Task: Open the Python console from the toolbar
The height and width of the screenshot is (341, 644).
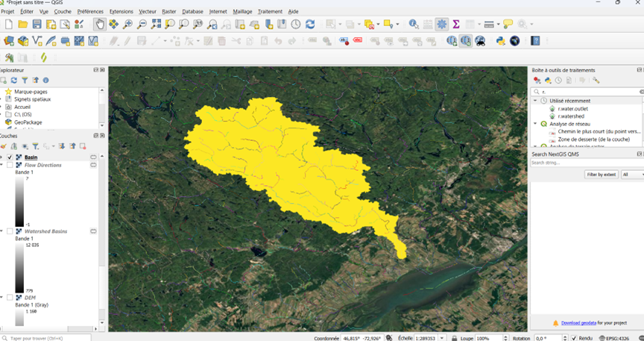Action: click(x=501, y=40)
